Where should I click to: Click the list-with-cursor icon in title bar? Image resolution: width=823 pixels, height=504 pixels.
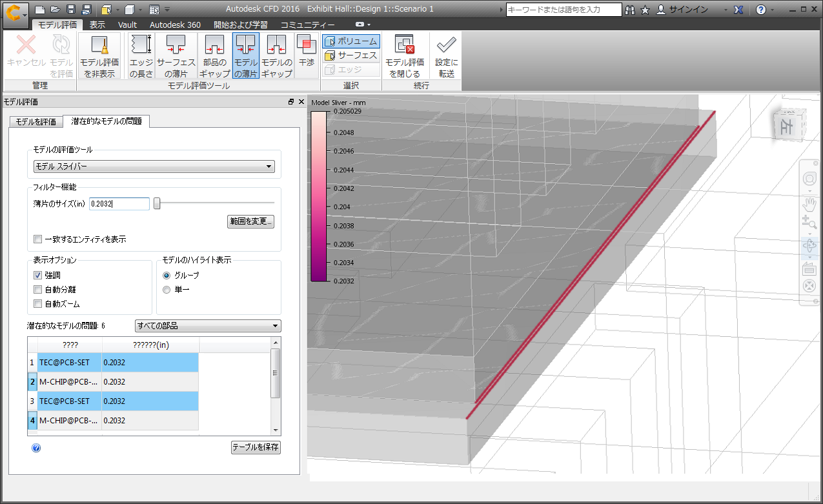tap(154, 10)
